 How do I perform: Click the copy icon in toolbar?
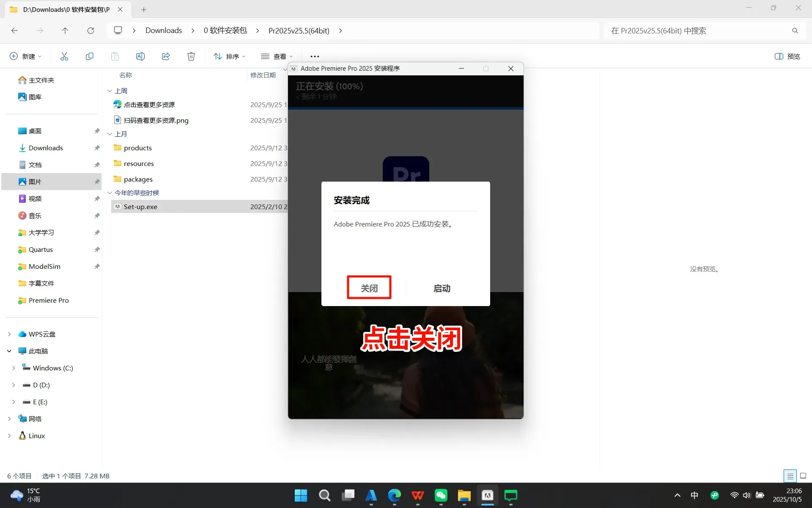coord(90,56)
